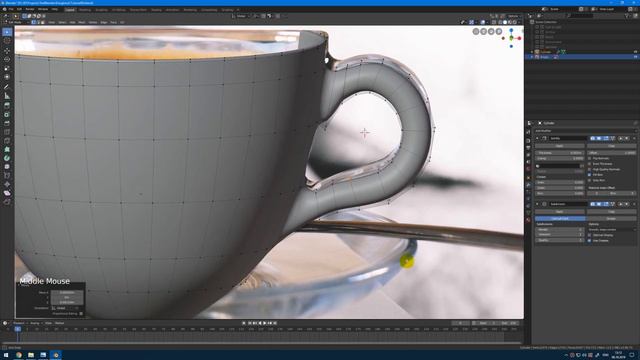640x360 pixels.
Task: Enable High Quality Normals checkbox
Action: (x=589, y=169)
